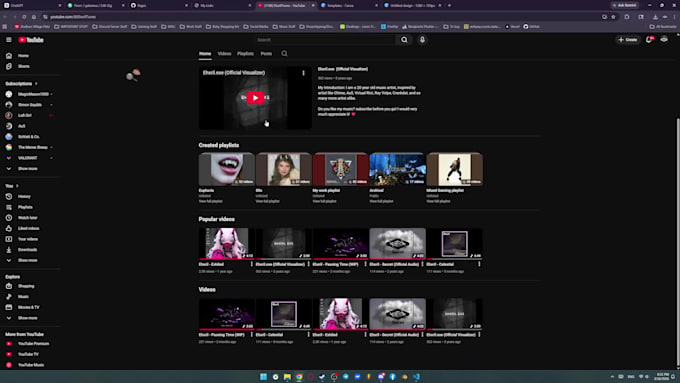Open the three-dot menu on the featured video player
The image size is (680, 383).
pos(304,73)
